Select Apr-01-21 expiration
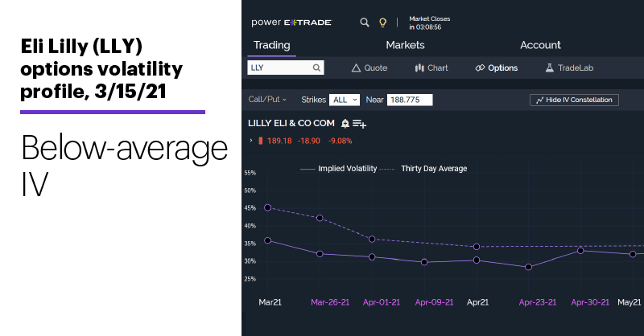 tap(382, 302)
